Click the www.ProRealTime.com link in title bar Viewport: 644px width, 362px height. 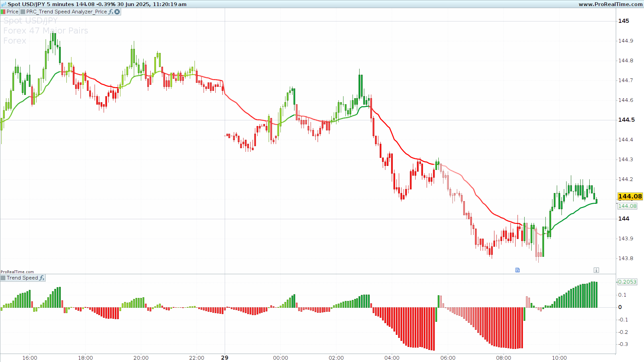click(610, 4)
